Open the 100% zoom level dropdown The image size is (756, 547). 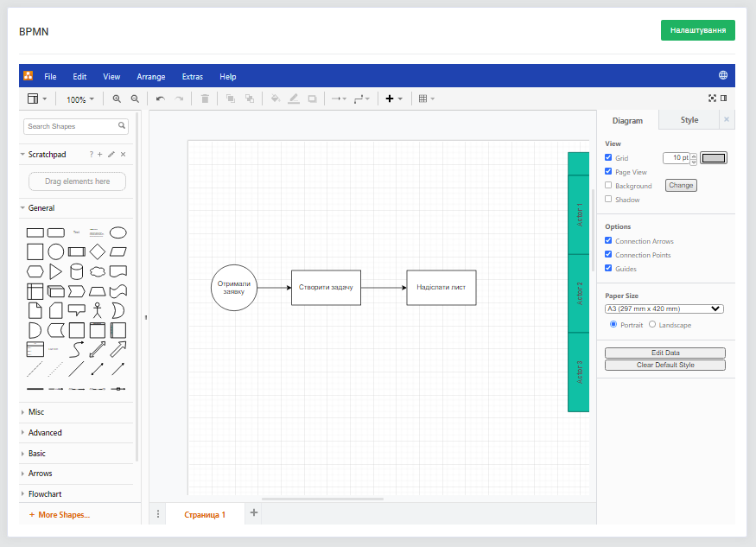pyautogui.click(x=80, y=99)
